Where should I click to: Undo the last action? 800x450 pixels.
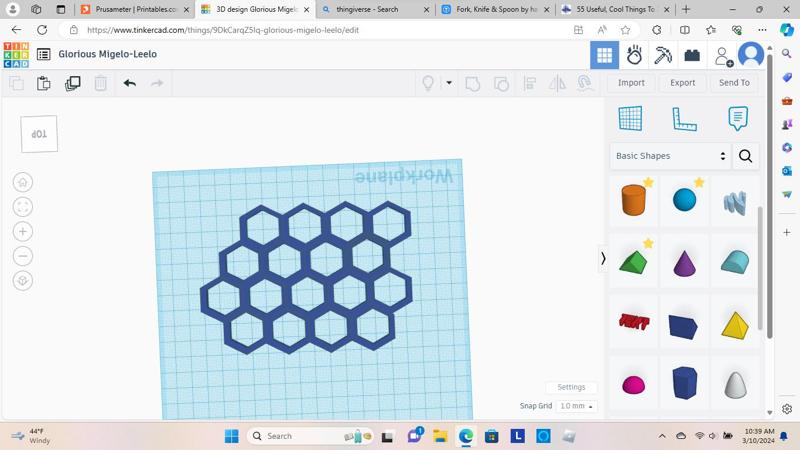tap(130, 83)
